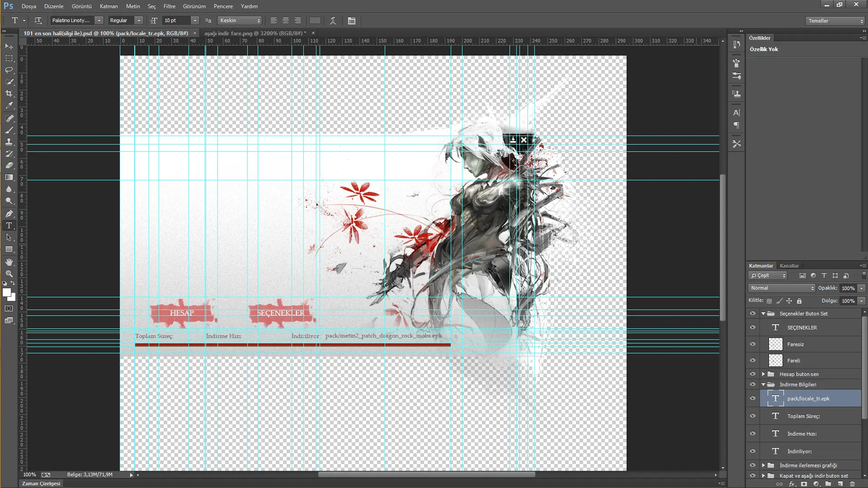The width and height of the screenshot is (868, 488).
Task: Toggle visibility of pack/locale_tr.epk layer
Action: click(753, 399)
